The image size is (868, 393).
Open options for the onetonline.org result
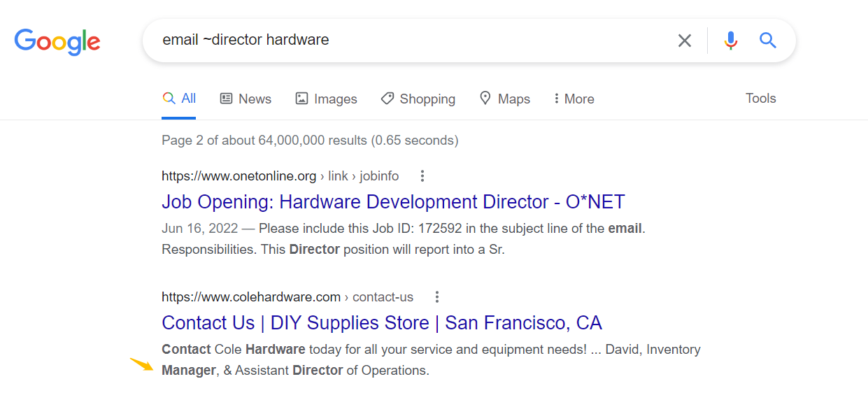click(422, 176)
